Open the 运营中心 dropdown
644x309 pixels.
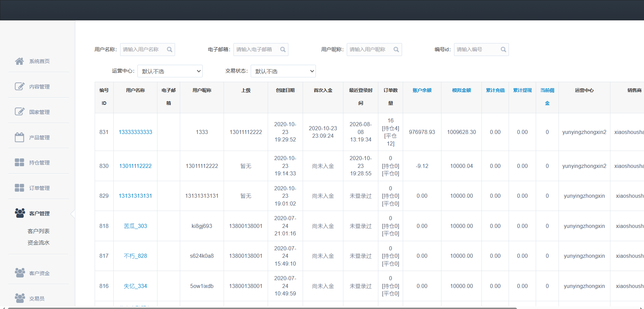pos(170,71)
